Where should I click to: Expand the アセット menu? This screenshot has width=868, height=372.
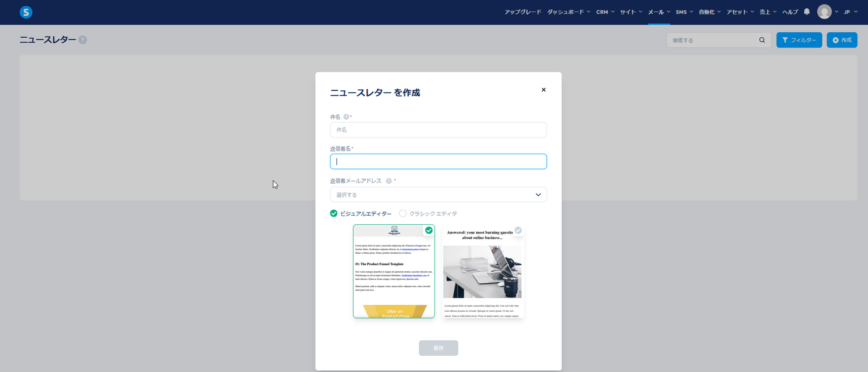click(741, 12)
